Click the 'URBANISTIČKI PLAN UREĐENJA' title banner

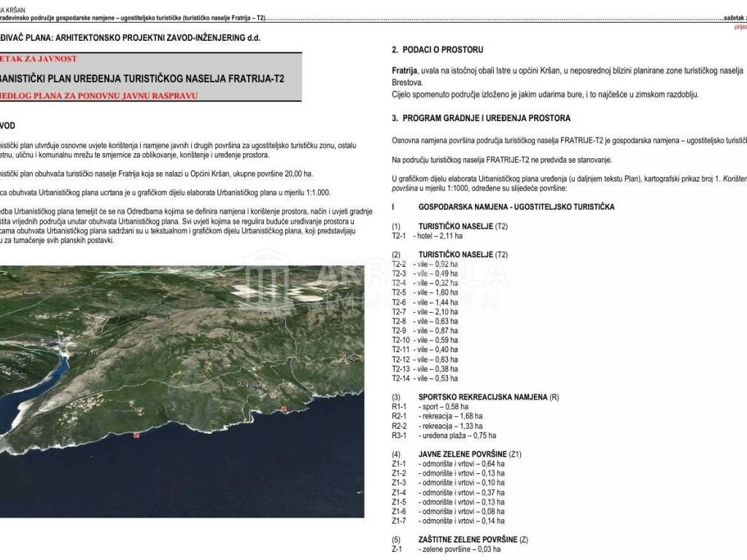click(x=146, y=77)
